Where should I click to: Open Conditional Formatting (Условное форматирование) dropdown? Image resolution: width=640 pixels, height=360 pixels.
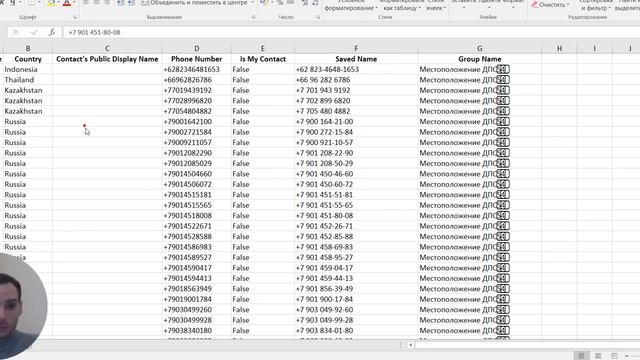pyautogui.click(x=351, y=5)
